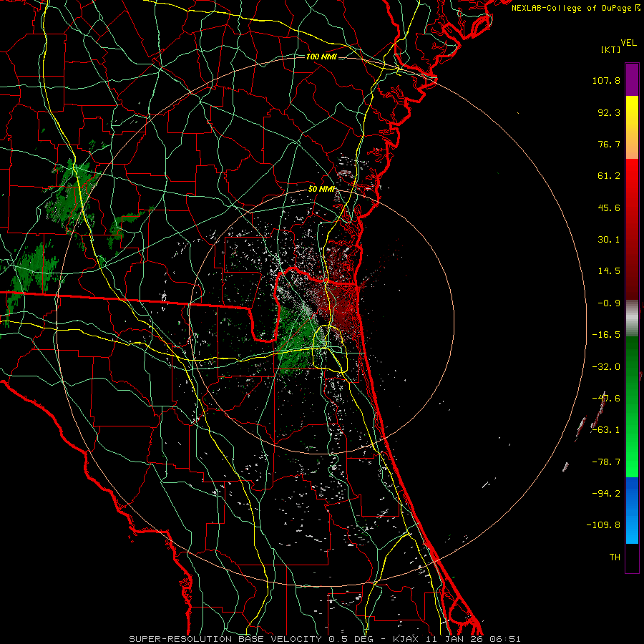Click the 61.2 velocity scale value
644x644 pixels.
[609, 176]
